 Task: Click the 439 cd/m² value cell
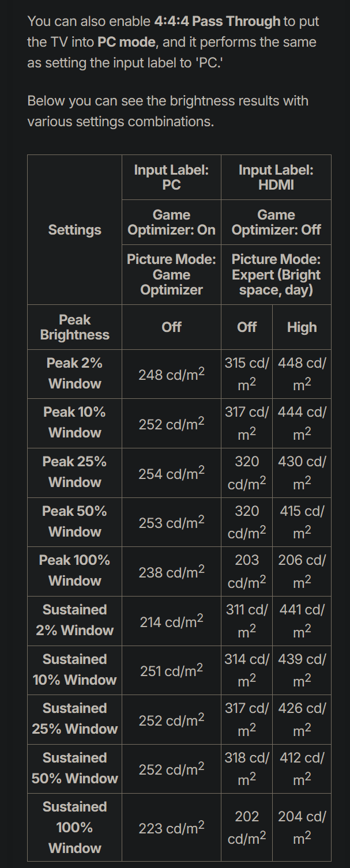click(x=302, y=670)
